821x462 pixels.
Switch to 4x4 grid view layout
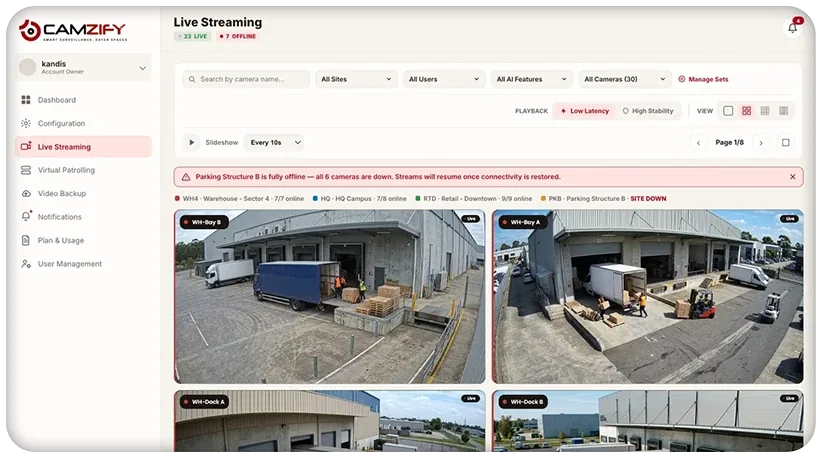click(x=783, y=111)
